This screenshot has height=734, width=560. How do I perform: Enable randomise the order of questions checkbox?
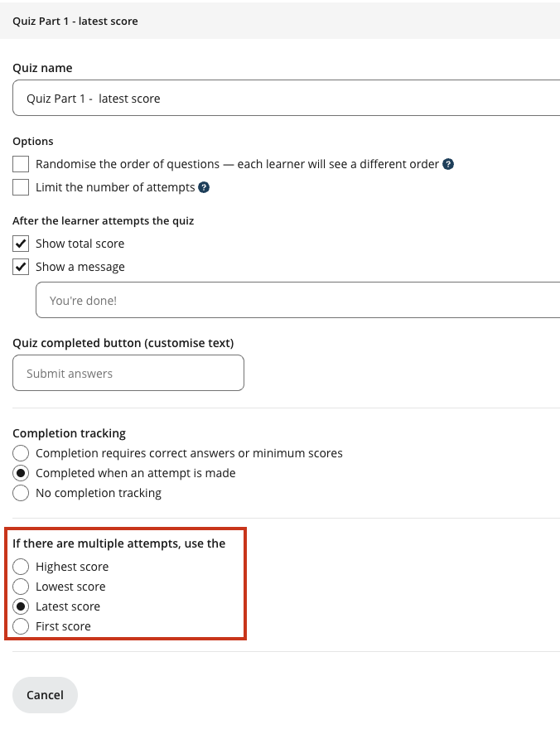(21, 164)
